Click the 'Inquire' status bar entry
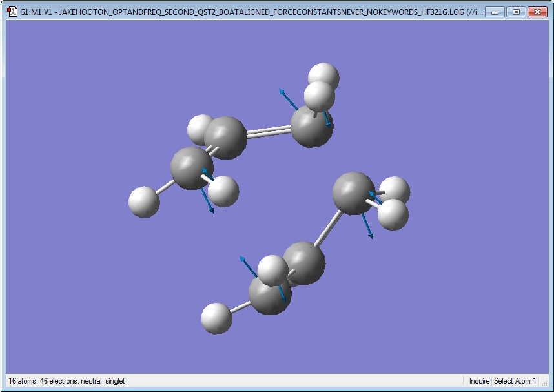 pyautogui.click(x=479, y=381)
